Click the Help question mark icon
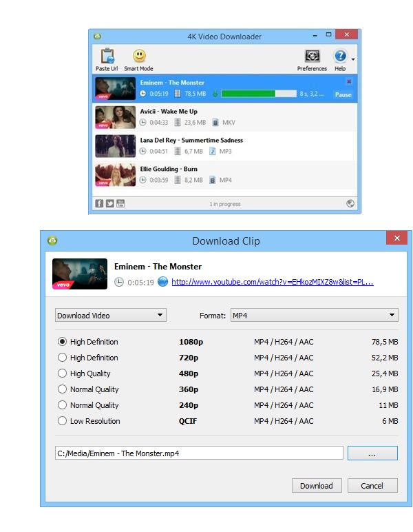 click(340, 57)
